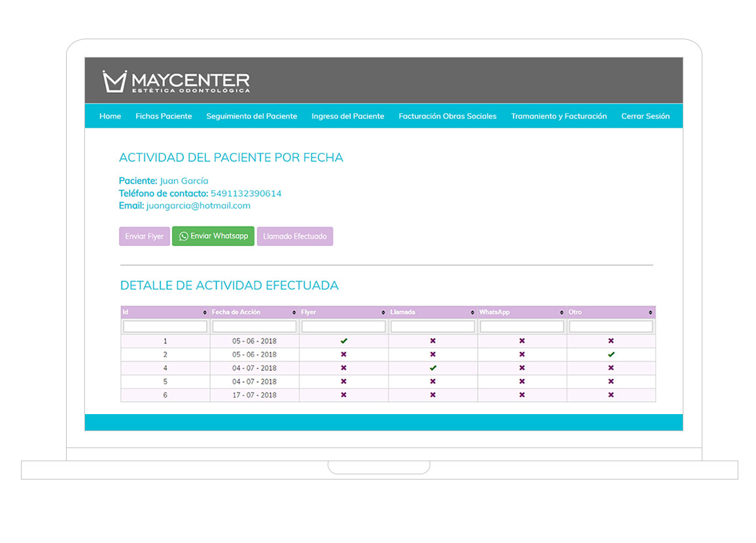Click Llamada cross in row 6

(x=433, y=395)
